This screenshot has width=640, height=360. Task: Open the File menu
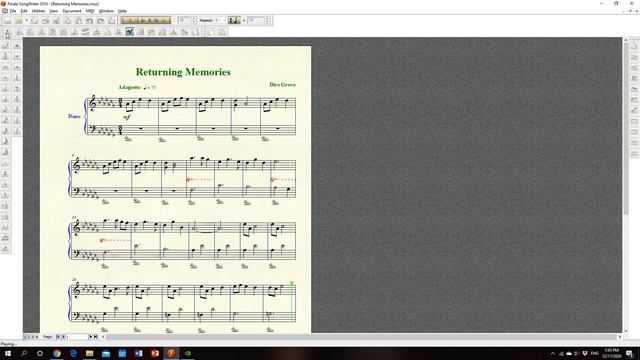click(x=13, y=11)
